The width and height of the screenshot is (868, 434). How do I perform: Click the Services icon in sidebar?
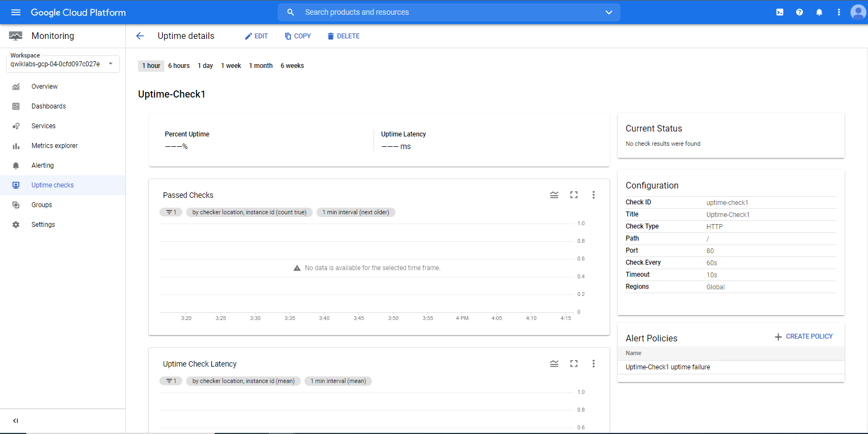click(16, 126)
